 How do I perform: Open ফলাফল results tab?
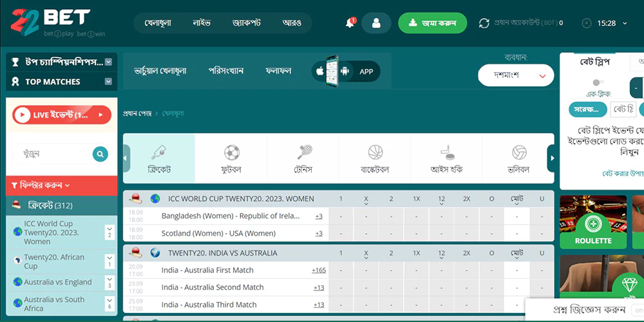click(278, 71)
